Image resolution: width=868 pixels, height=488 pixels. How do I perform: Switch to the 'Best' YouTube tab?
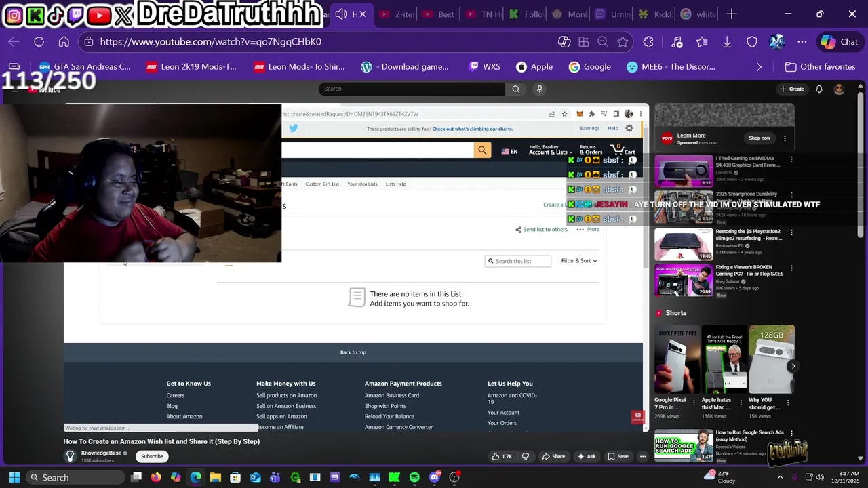[438, 14]
